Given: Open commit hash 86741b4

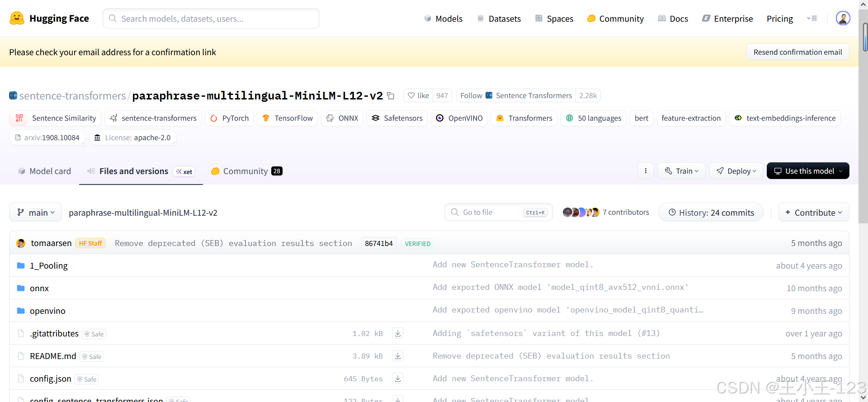Looking at the screenshot, I should click(379, 243).
